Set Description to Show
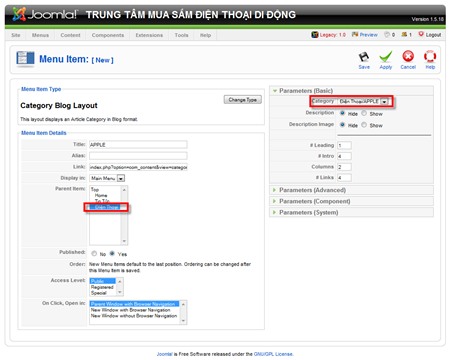Viewport: 450px width, 360px height. [x=364, y=113]
